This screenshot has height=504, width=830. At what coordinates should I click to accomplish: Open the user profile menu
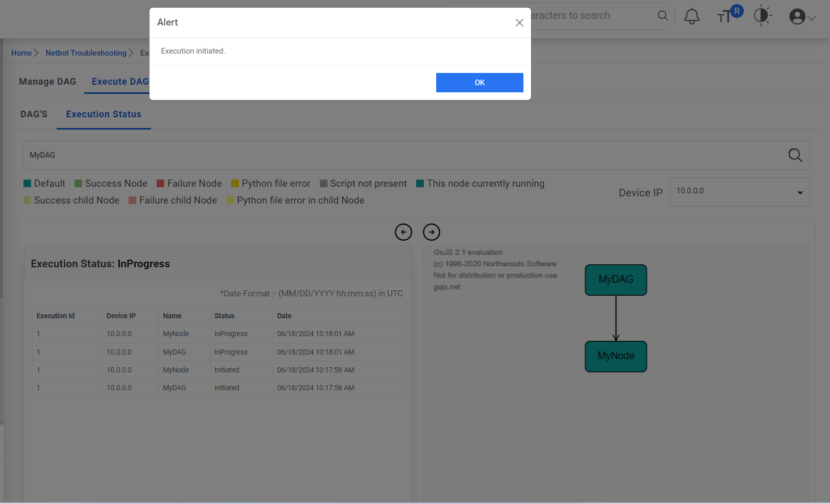[801, 17]
